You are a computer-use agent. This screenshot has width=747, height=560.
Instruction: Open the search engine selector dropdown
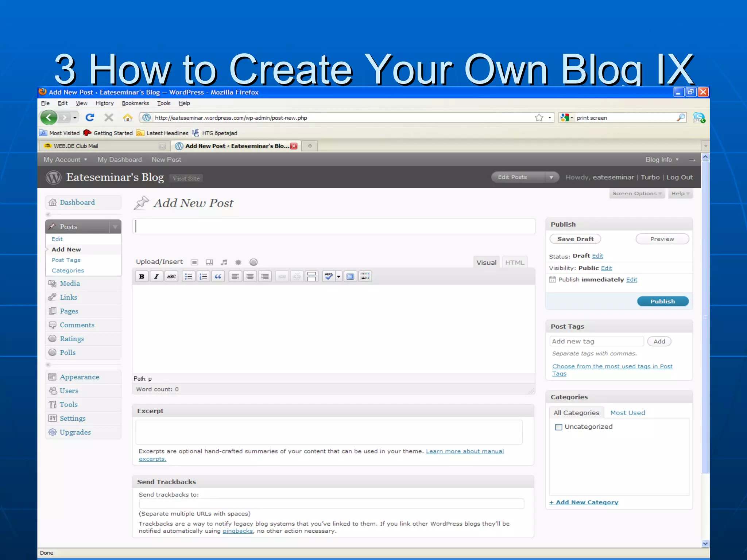[566, 117]
